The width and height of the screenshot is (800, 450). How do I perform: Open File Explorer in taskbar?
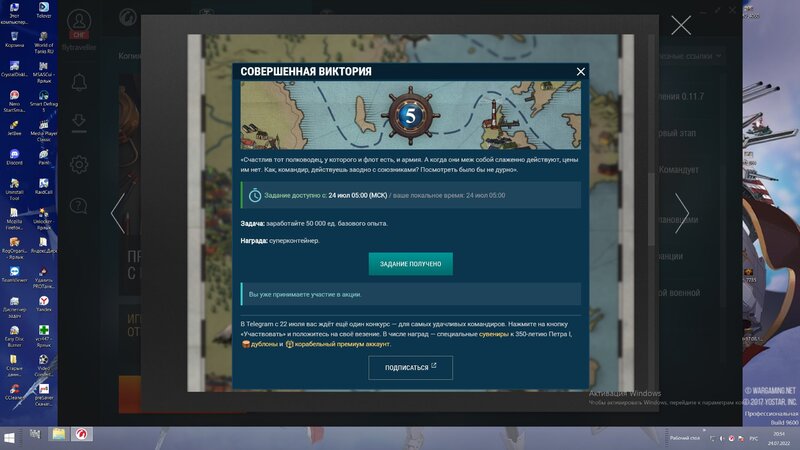[58, 434]
